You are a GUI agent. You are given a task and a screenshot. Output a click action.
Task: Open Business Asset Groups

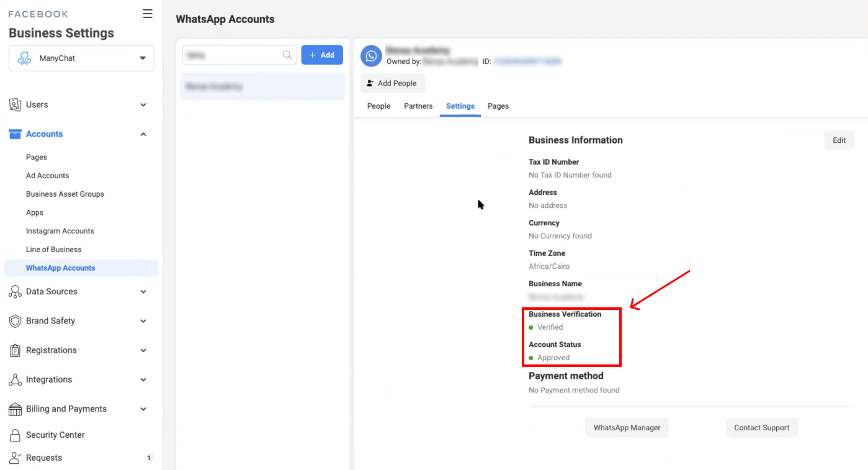coord(65,194)
